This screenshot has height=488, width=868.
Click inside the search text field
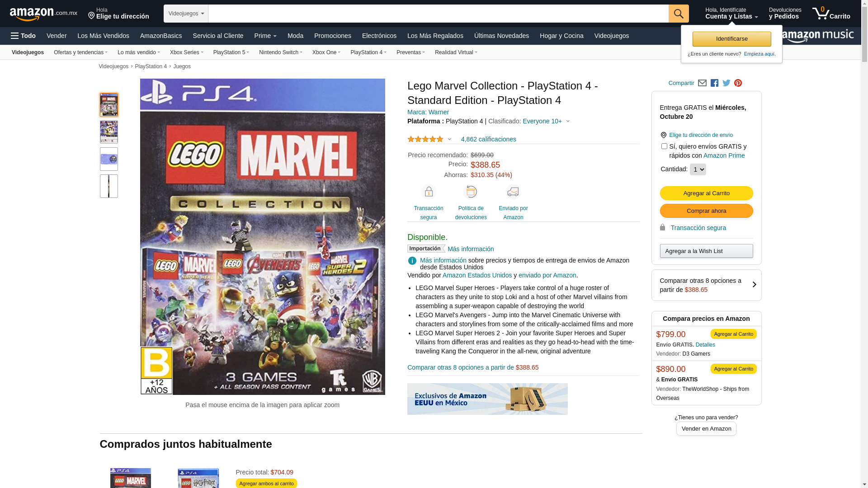[x=438, y=14]
